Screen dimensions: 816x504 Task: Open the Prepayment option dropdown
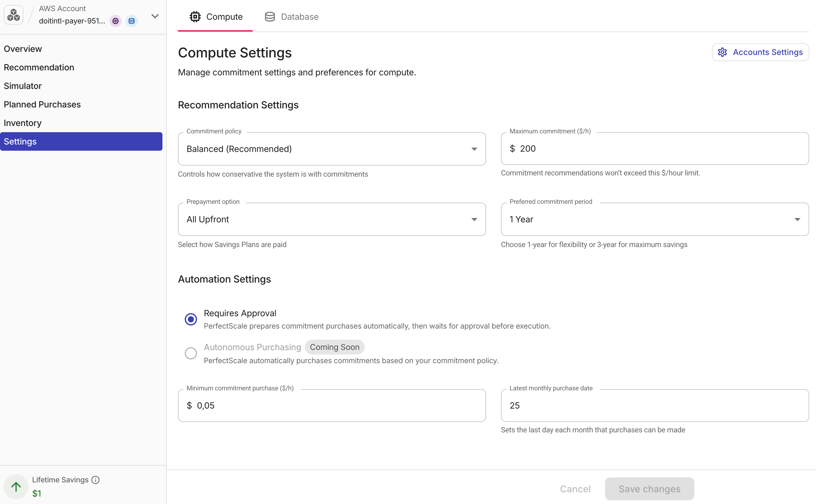click(x=332, y=219)
